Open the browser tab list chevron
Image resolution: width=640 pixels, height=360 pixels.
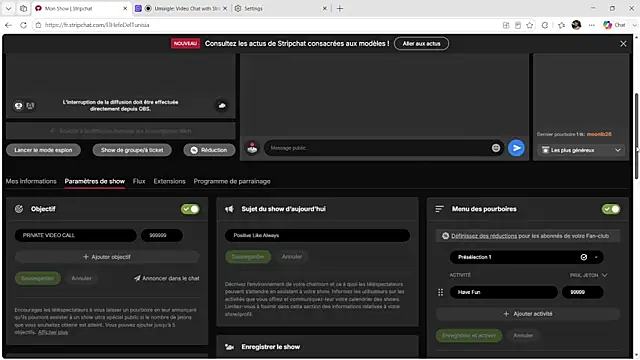[x=8, y=8]
